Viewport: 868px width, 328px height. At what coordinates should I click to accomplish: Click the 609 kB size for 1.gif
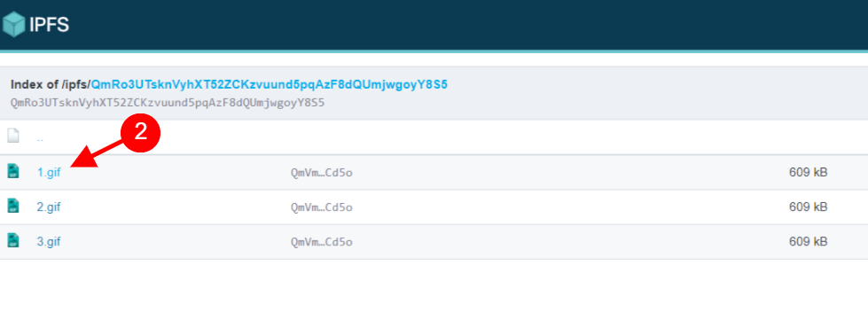point(809,173)
